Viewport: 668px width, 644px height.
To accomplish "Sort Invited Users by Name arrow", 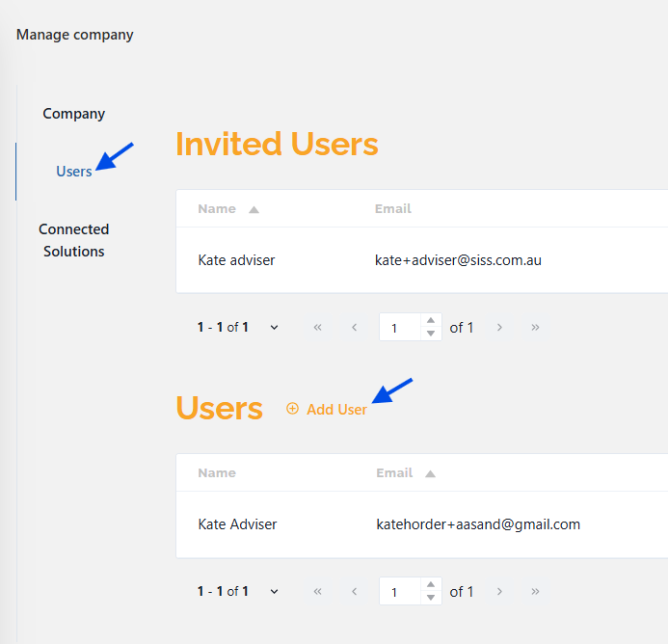I will (254, 209).
